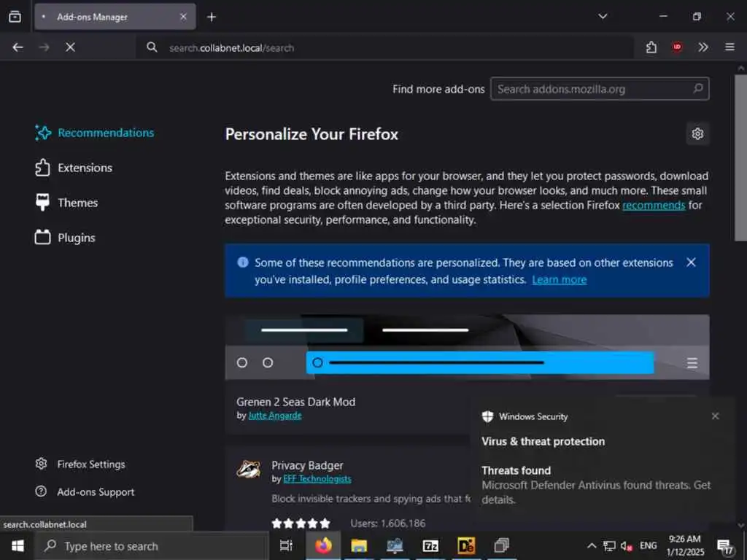Screen dimensions: 747x560
Task: Click the Windows Security shield icon
Action: [x=487, y=416]
